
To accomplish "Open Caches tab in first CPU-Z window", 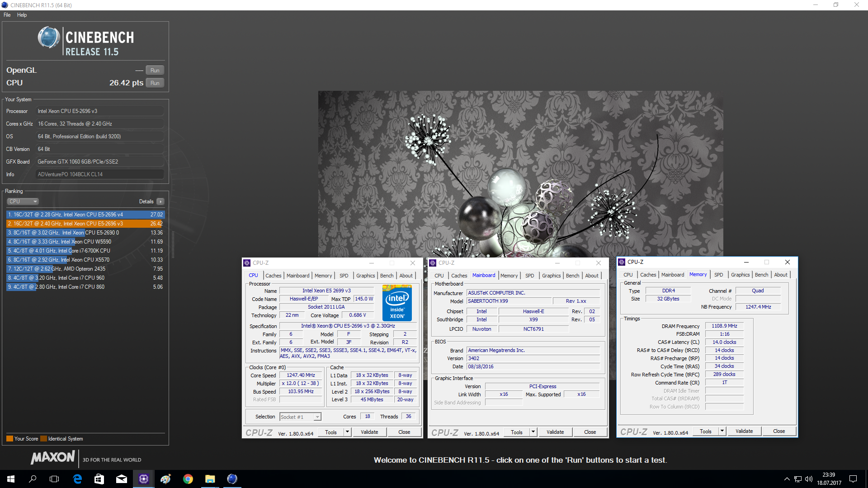I will click(x=273, y=276).
